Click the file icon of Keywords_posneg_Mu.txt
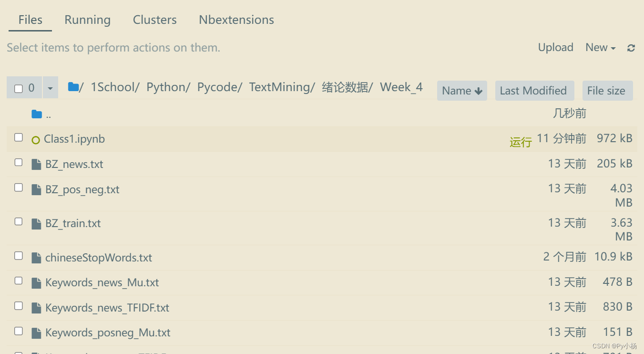644x354 pixels. tap(36, 333)
